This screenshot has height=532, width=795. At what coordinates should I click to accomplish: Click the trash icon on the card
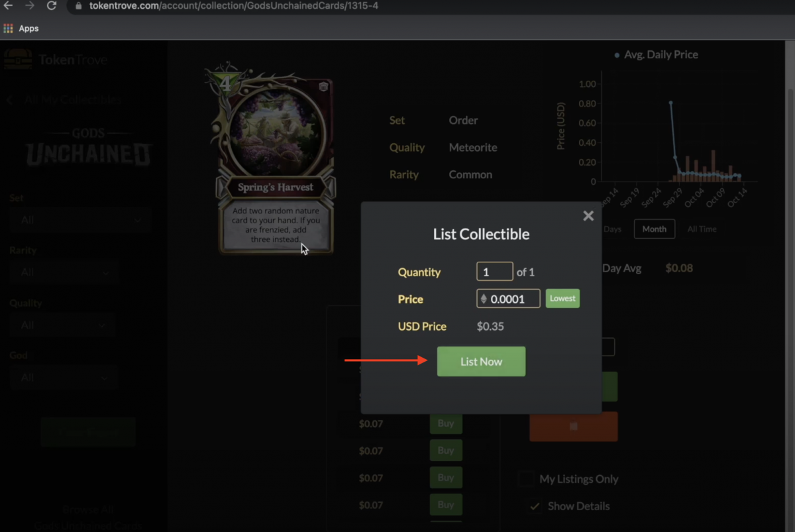323,86
